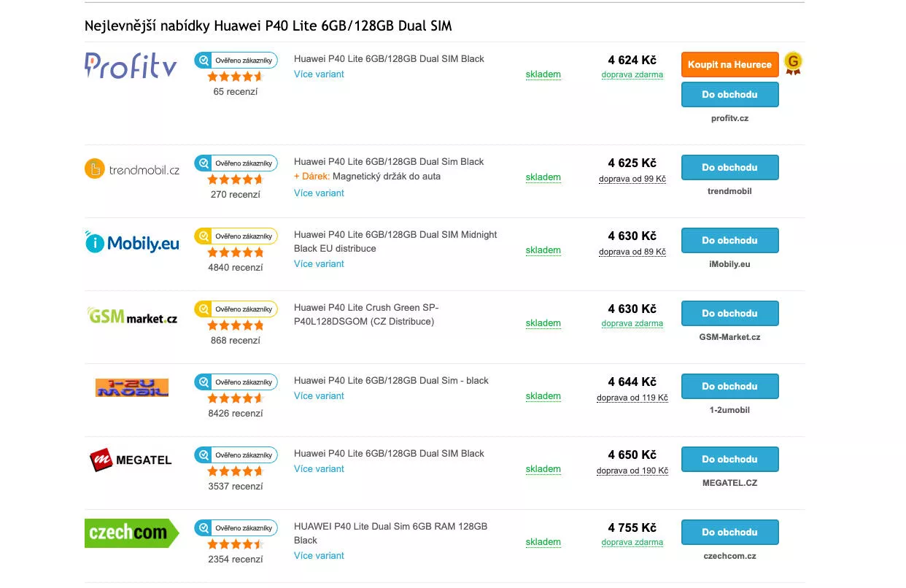Open the Huawei P40 Lite Crush Green offer title
The width and height of the screenshot is (906, 588).
(366, 314)
